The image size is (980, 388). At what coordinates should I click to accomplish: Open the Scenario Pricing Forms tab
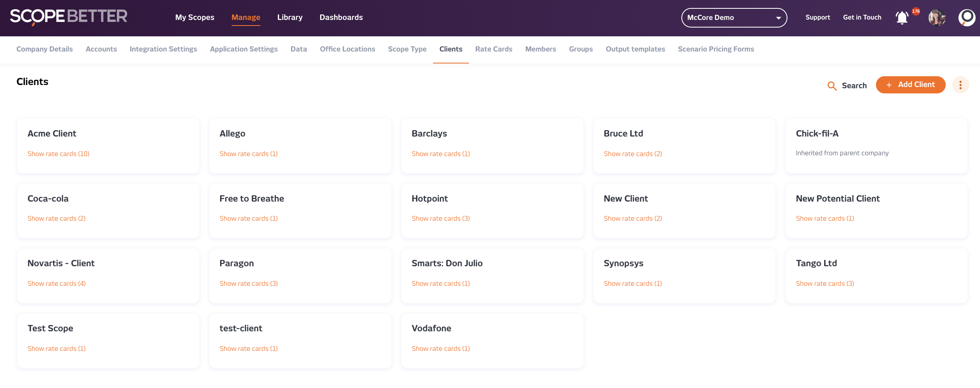(x=716, y=49)
